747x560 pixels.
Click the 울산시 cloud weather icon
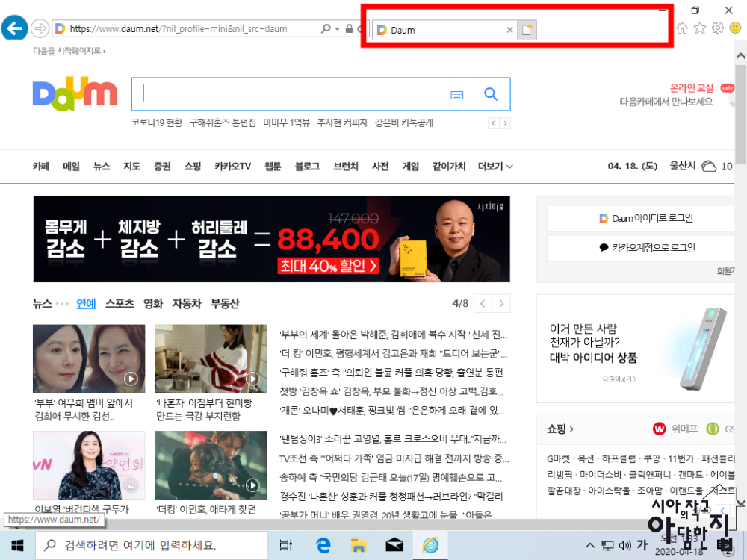(709, 167)
